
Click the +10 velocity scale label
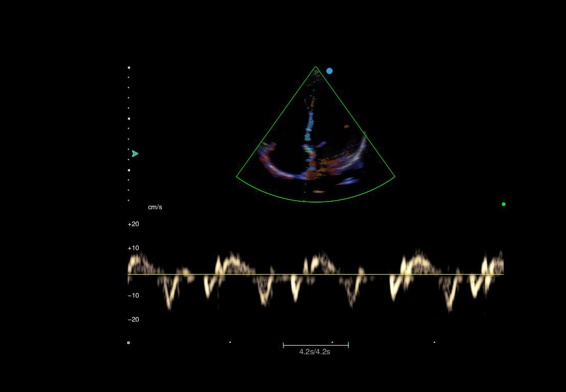133,248
